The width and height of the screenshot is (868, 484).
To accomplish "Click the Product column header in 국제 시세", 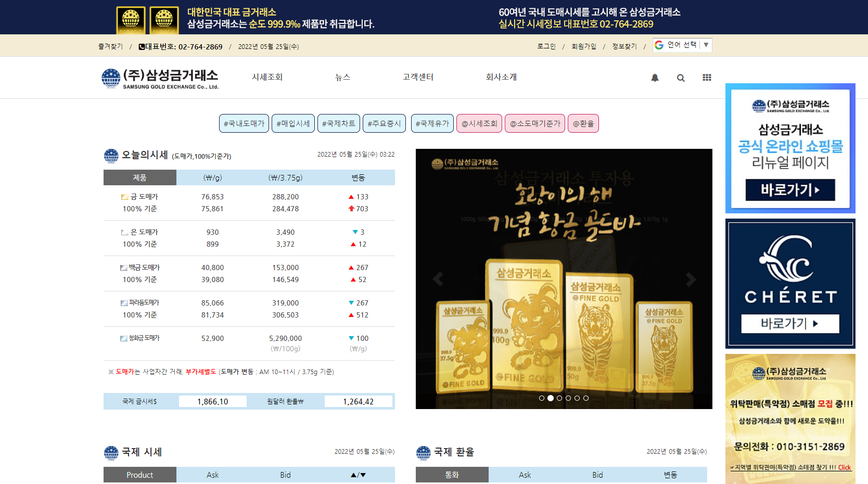I will pos(140,475).
